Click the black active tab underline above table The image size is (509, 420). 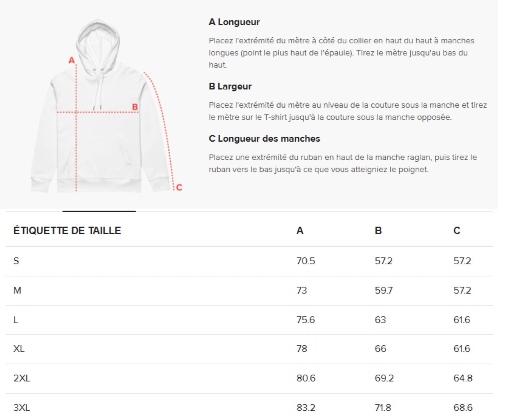[99, 211]
